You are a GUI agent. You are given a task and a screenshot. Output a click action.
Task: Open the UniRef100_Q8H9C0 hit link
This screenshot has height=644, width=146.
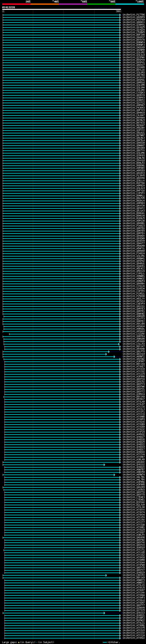133,22
